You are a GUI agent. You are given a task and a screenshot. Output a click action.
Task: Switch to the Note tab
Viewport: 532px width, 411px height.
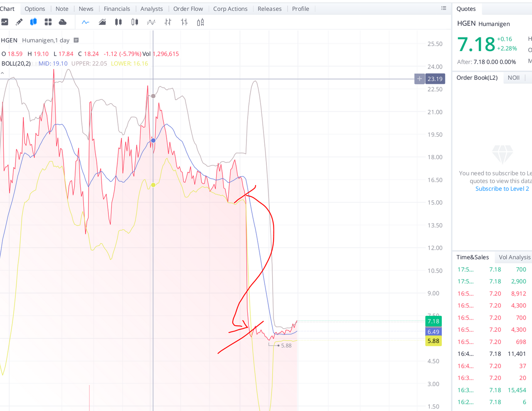click(x=62, y=9)
